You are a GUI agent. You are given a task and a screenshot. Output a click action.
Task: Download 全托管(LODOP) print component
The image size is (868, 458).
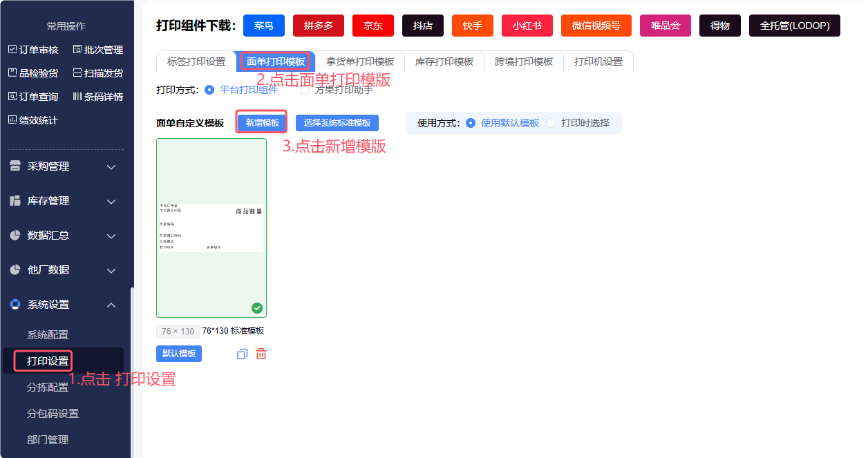click(x=795, y=26)
